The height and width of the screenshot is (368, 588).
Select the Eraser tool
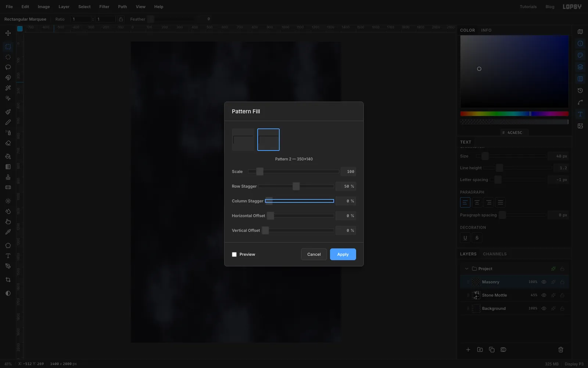click(x=8, y=143)
